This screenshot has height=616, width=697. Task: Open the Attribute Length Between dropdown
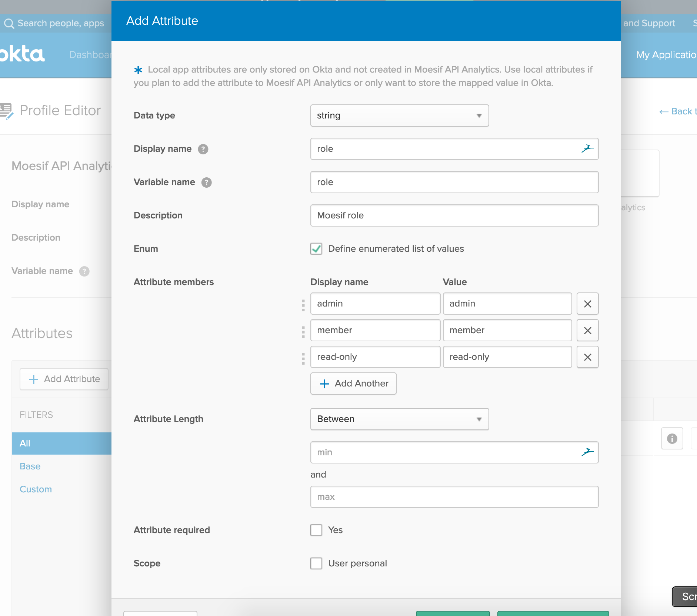[399, 419]
